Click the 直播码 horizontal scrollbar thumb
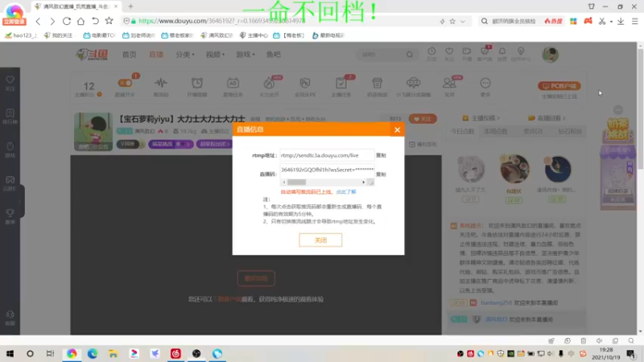 point(296,183)
